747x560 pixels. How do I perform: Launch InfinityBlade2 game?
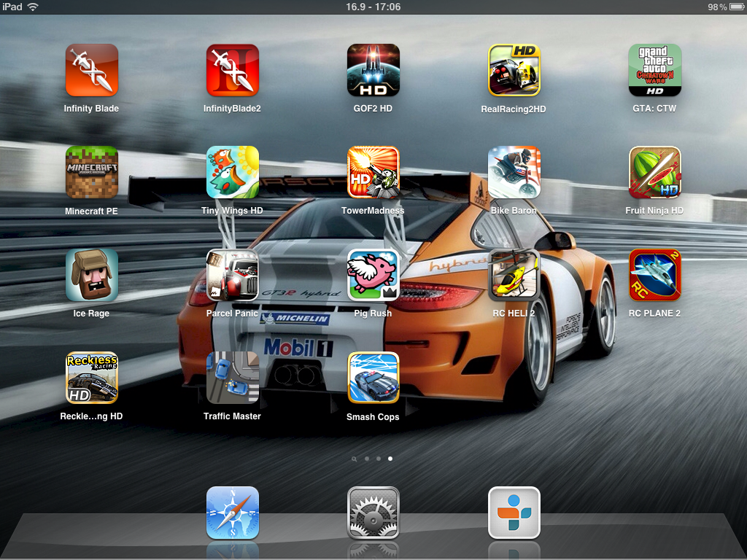pos(233,71)
